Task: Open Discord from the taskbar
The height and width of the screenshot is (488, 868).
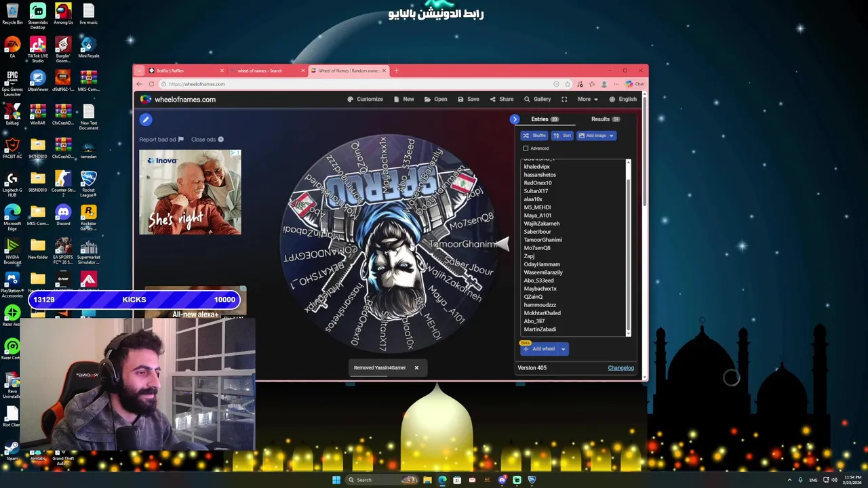Action: (502, 480)
